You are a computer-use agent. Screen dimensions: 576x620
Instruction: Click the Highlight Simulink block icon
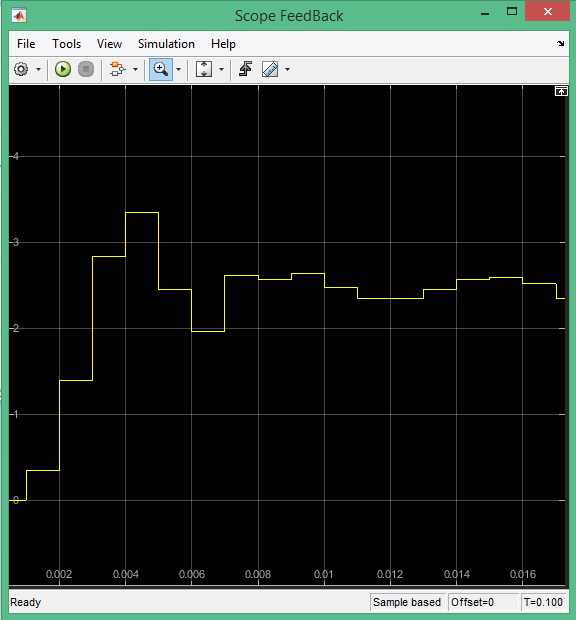[117, 69]
